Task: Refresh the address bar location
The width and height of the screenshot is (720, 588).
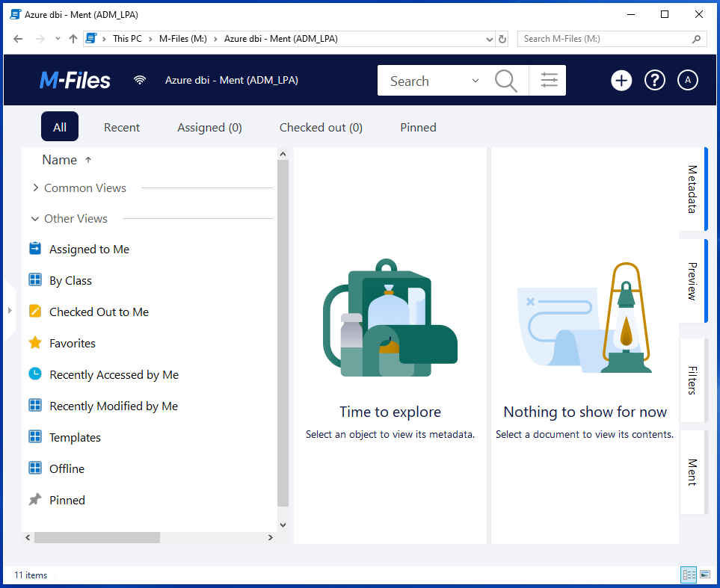Action: [502, 39]
